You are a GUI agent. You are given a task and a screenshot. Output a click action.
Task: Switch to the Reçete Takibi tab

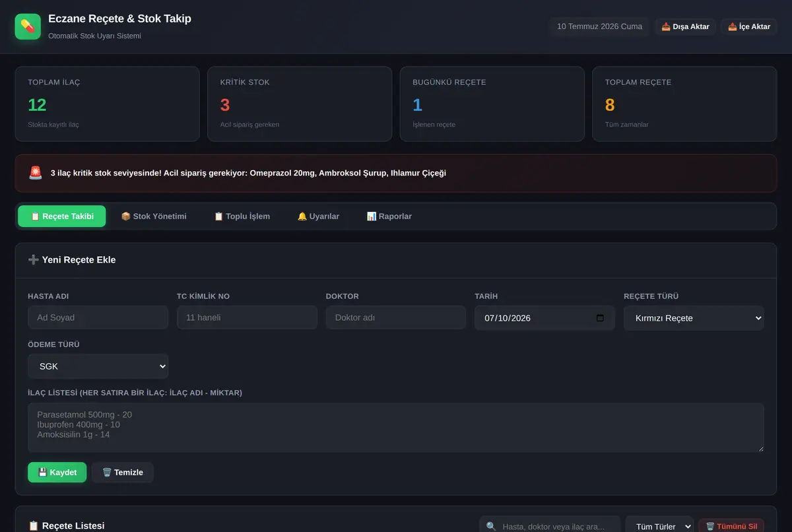pos(61,216)
